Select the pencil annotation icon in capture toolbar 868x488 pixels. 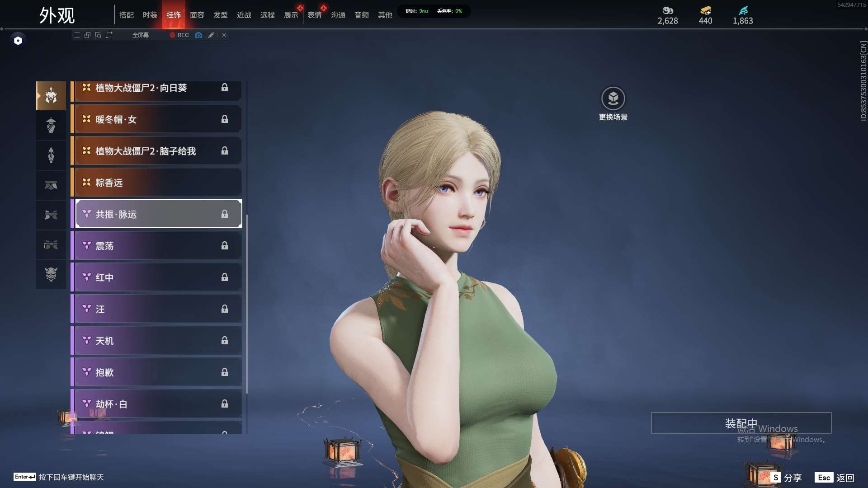click(211, 35)
